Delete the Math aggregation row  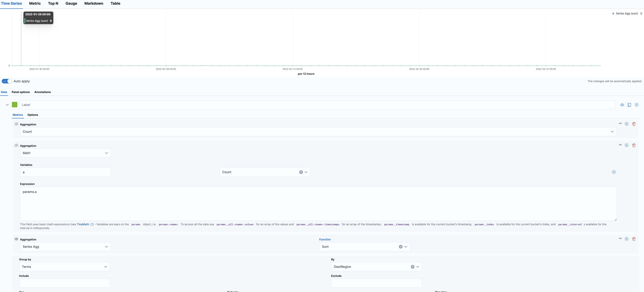tap(634, 145)
